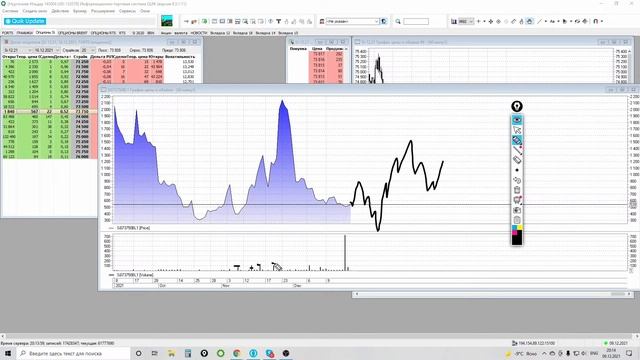
Task: Open the chart interval dropdown in toolbar
Action: [x=466, y=21]
